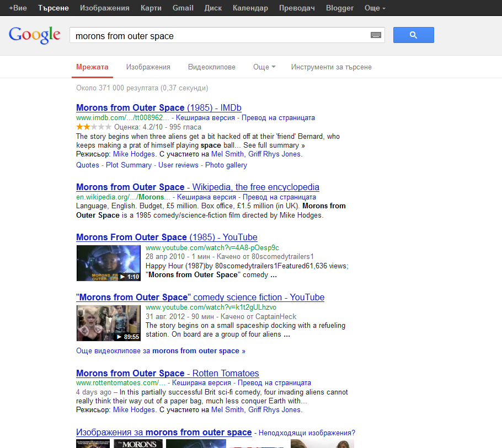Open the Quotes sitelink

(88, 165)
